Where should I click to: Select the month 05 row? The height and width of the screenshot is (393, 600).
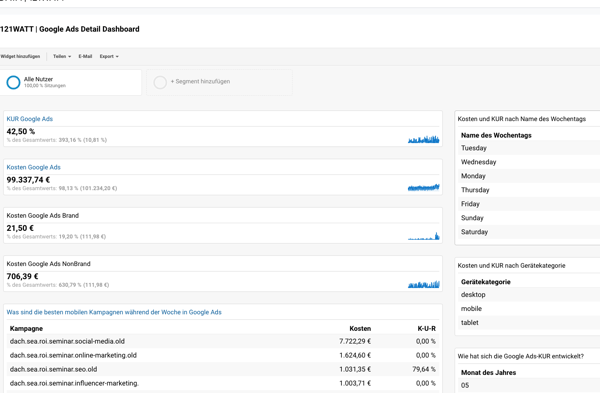click(529, 385)
